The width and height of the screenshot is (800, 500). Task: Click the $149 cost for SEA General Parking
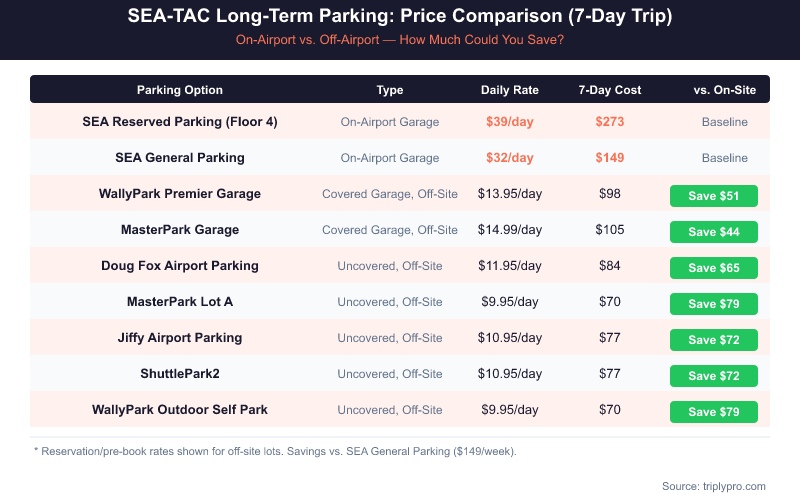tap(609, 158)
